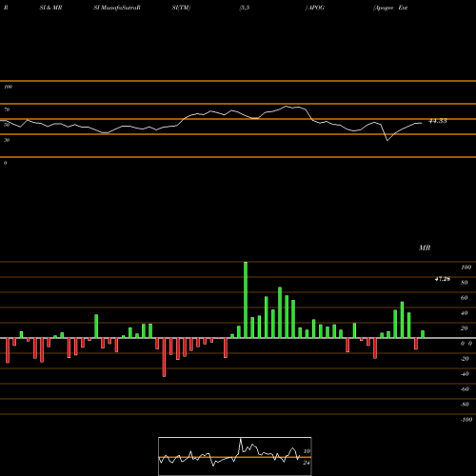
Task: Click the MR axis 20 label
Action: (x=464, y=328)
